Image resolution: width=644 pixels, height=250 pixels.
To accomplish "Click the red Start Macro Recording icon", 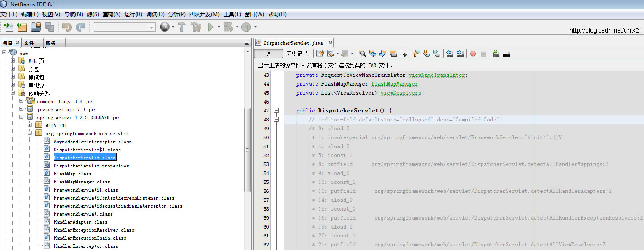I will tap(473, 54).
